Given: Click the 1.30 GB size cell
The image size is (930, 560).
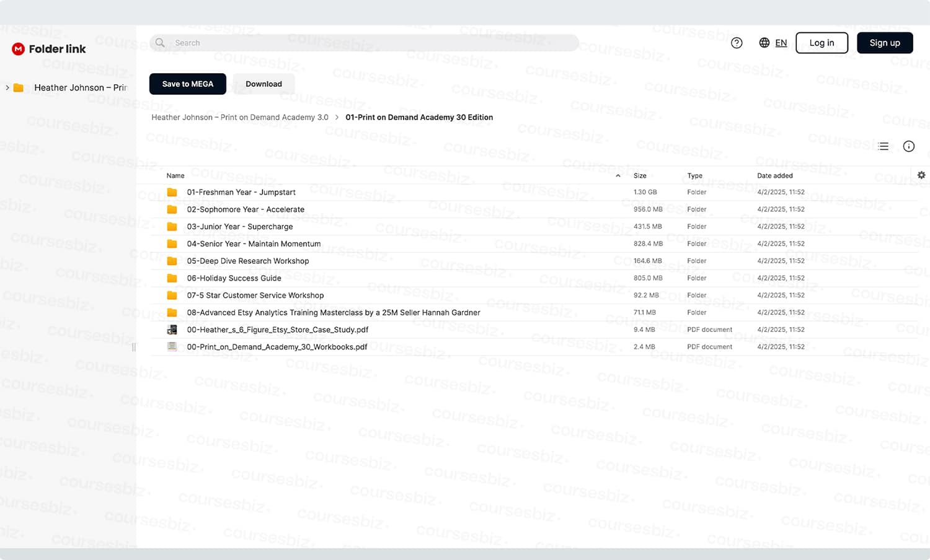Looking at the screenshot, I should [x=645, y=192].
